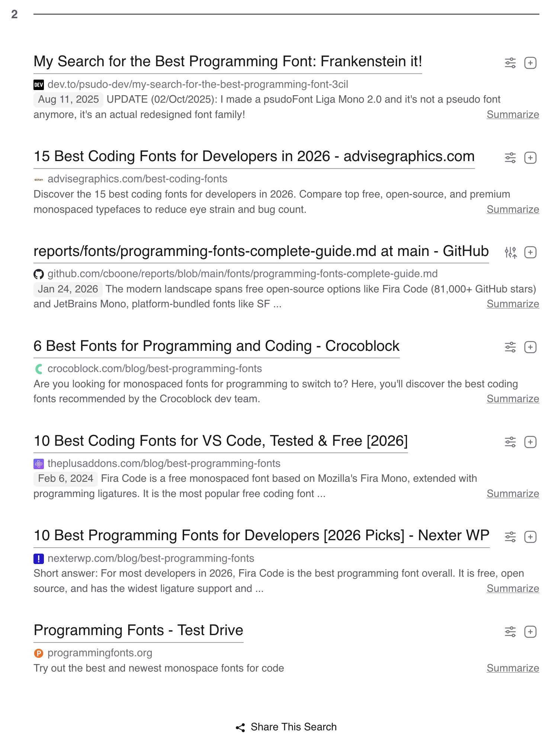Click the github.com/cboone/reports URL text
The height and width of the screenshot is (756, 552).
243,274
